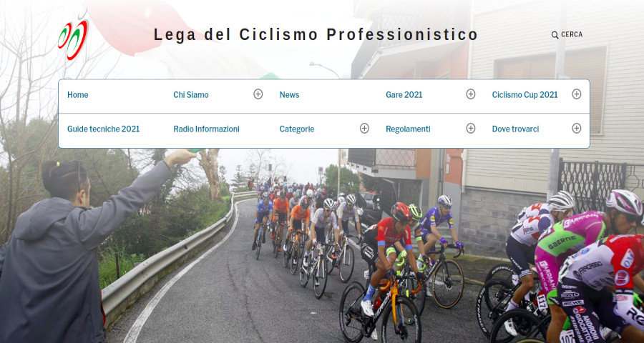Viewport: 644px width, 343px height.
Task: Select the Chi Siamo menu link
Action: point(191,95)
